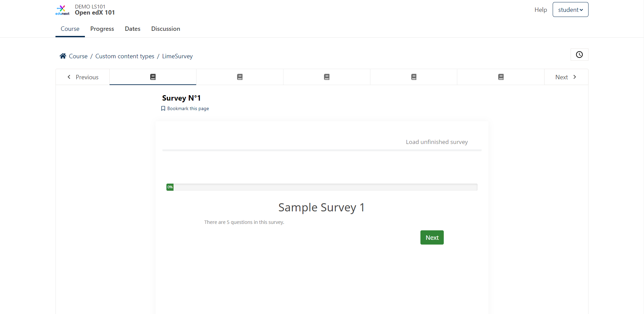Click 'There are 5 questions in this survey.' text
This screenshot has height=314, width=644.
(x=244, y=222)
